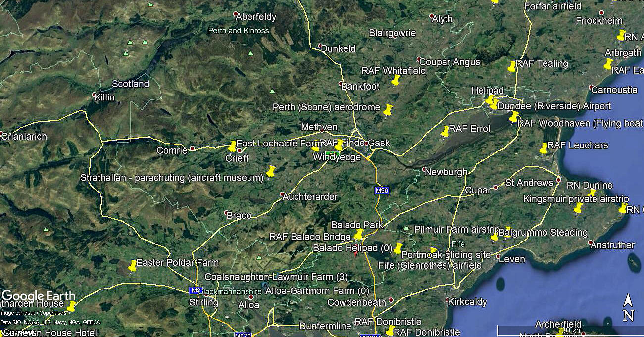Select the M876 road shield
Viewport: 644px width, 337px height.
pyautogui.click(x=243, y=335)
